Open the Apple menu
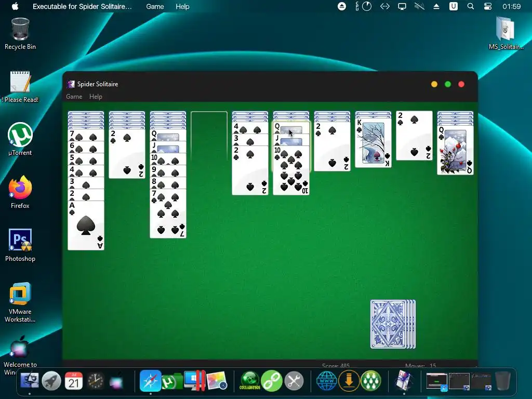The width and height of the screenshot is (532, 399). coord(15,6)
